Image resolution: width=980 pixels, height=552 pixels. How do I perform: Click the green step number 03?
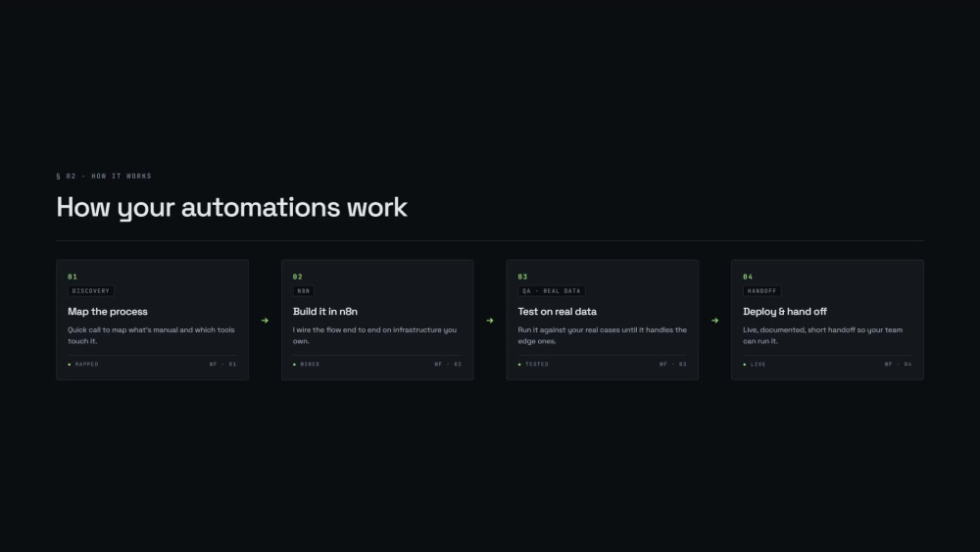coord(522,276)
